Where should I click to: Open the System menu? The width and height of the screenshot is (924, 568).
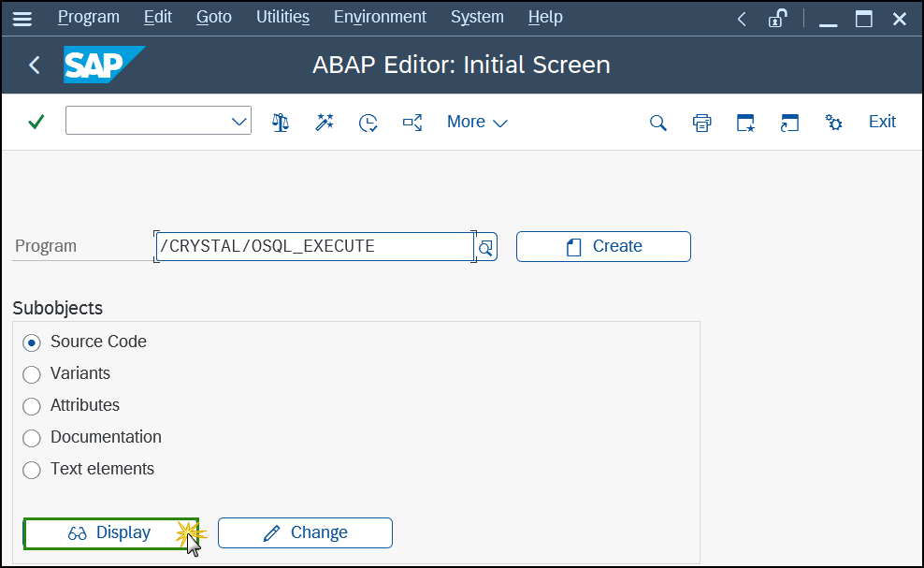(x=477, y=17)
